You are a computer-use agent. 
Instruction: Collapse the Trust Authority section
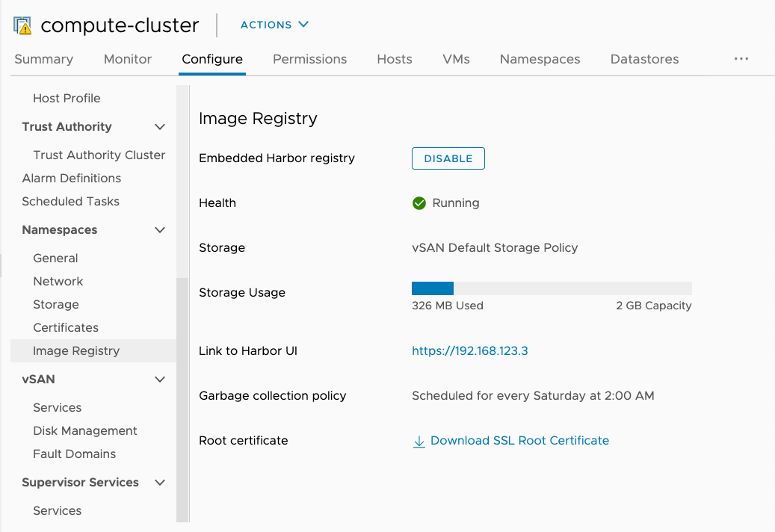click(160, 127)
